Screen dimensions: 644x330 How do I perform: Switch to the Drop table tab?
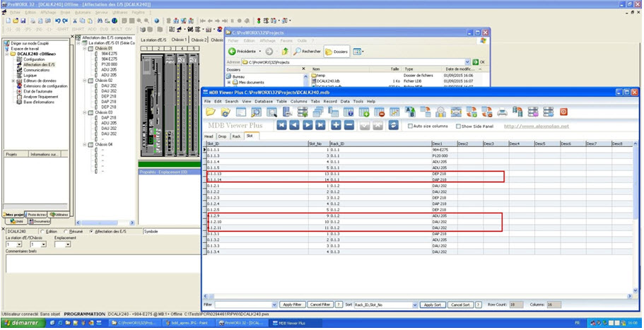pyautogui.click(x=222, y=136)
